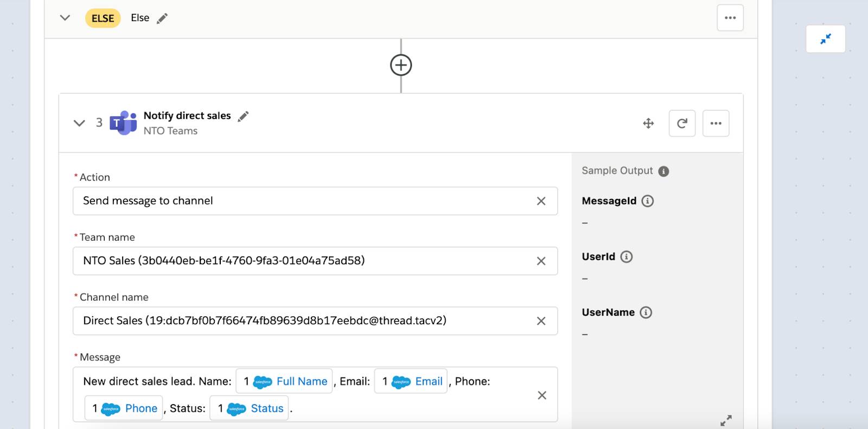Clear the Team name value
Screen dimensions: 868x429
541,261
